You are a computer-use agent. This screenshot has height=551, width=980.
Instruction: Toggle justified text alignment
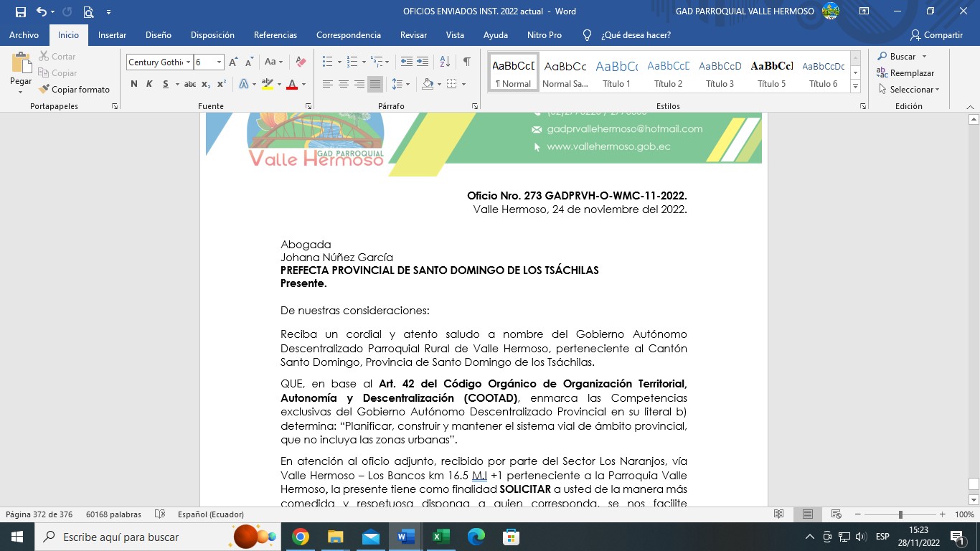click(375, 84)
